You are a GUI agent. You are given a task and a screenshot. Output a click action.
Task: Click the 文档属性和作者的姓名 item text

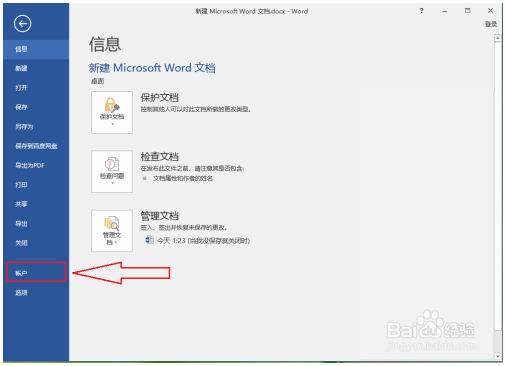[183, 178]
